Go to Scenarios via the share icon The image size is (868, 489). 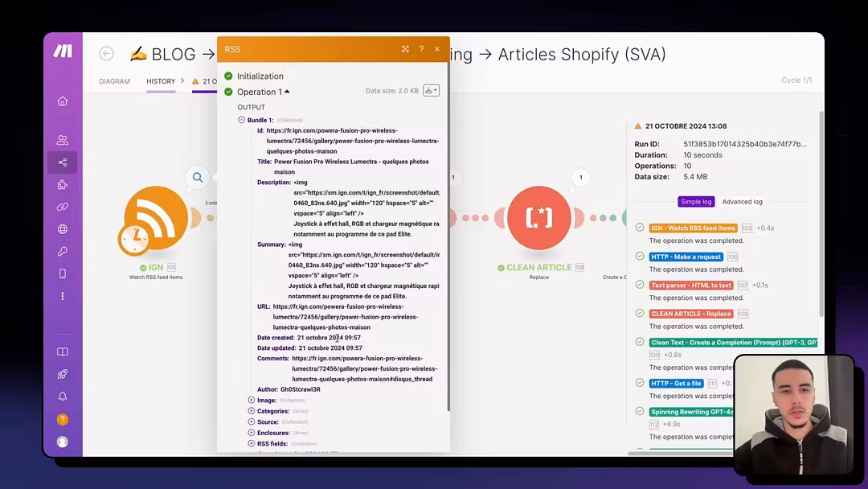tap(63, 162)
